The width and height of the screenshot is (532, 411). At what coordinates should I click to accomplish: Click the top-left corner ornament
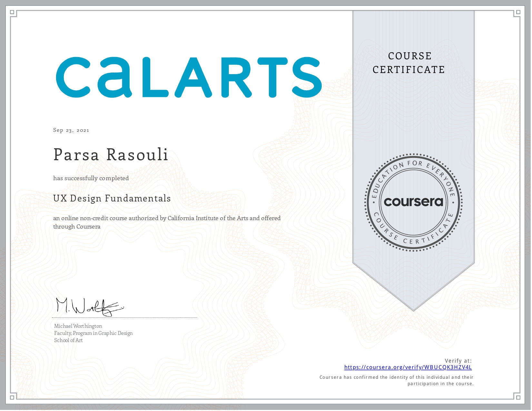[x=12, y=13]
